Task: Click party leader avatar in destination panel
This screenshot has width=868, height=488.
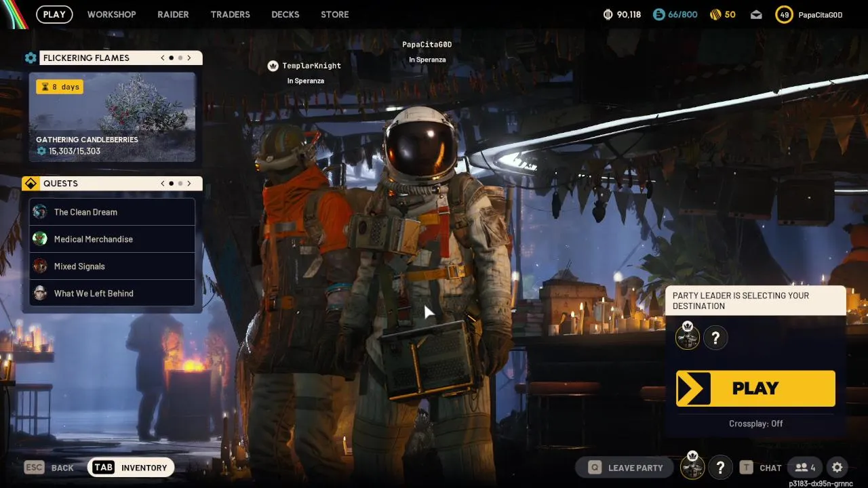Action: tap(688, 337)
